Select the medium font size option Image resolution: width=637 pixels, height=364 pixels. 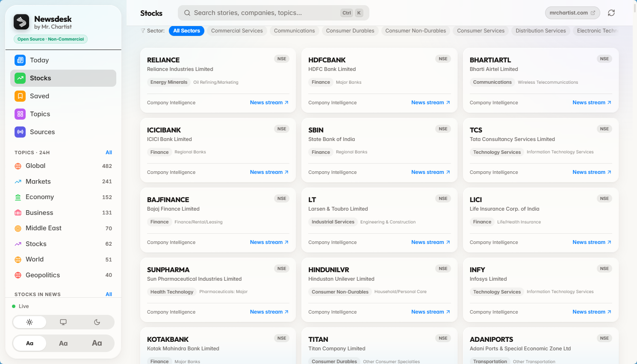coord(63,343)
